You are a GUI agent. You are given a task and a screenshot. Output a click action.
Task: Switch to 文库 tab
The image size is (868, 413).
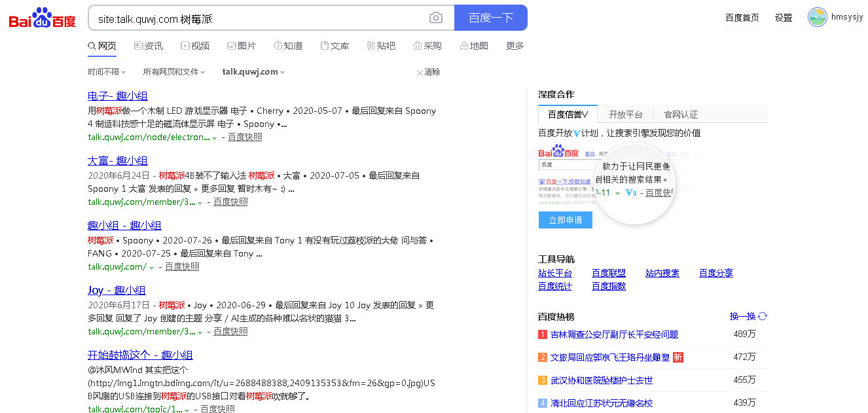(x=335, y=46)
